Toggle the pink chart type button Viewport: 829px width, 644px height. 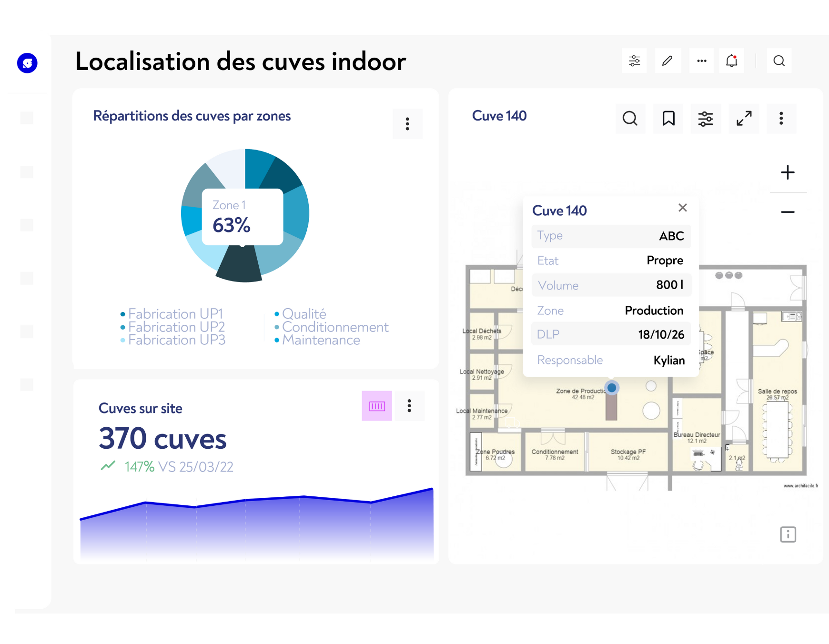377,406
